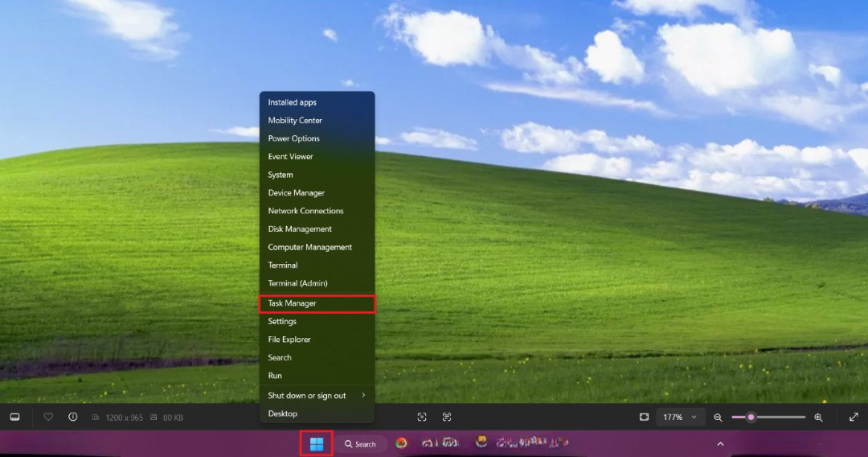Show hidden system tray icons chevron

720,443
